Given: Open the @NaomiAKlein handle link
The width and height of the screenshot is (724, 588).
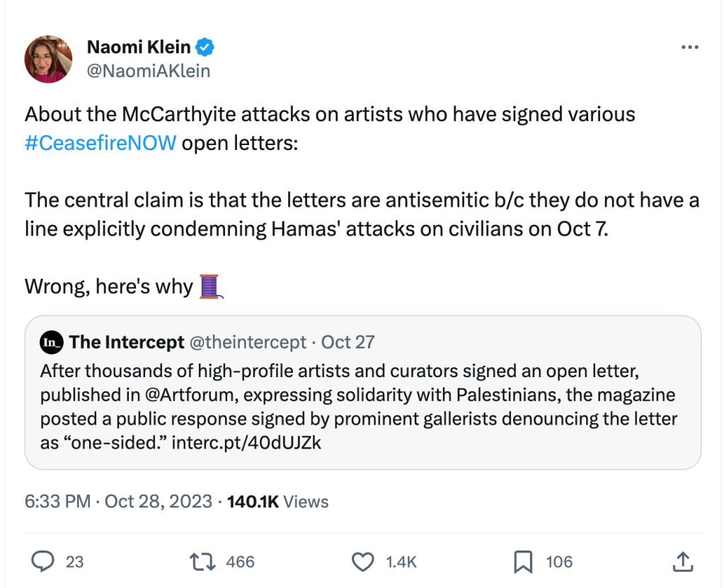Looking at the screenshot, I should click(x=149, y=71).
